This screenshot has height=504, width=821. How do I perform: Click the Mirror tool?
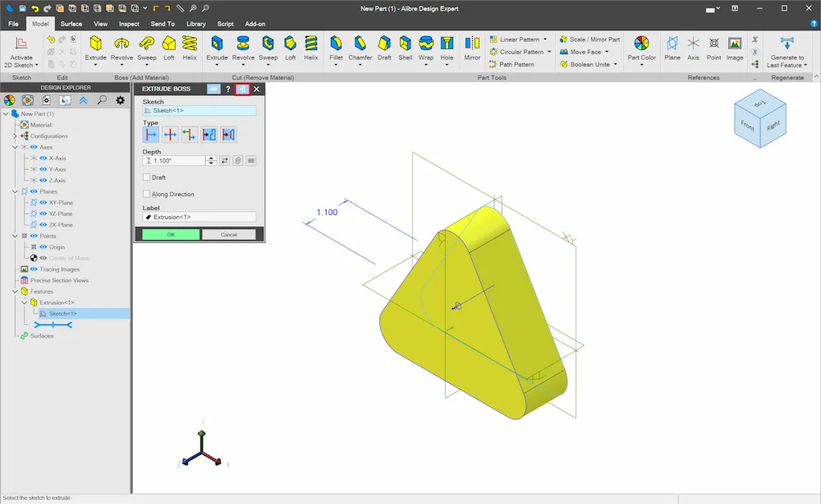point(472,48)
